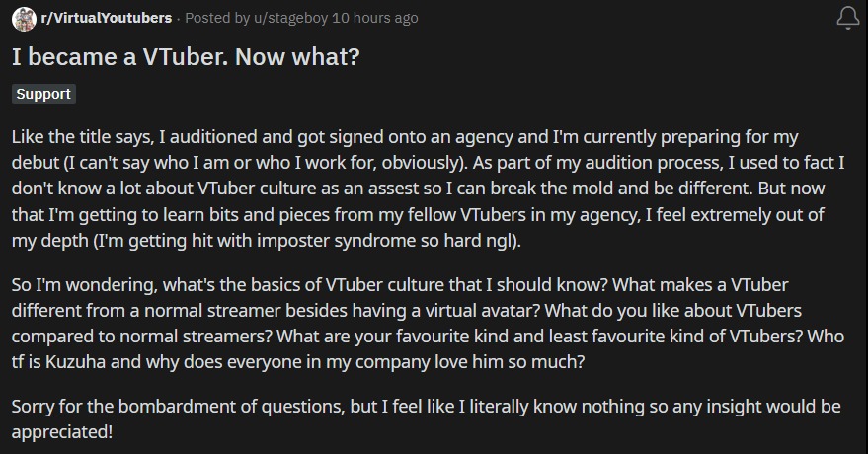Open the post title 'I became a VTuber. Now what?'
Screen dimensions: 868x454
(x=186, y=57)
